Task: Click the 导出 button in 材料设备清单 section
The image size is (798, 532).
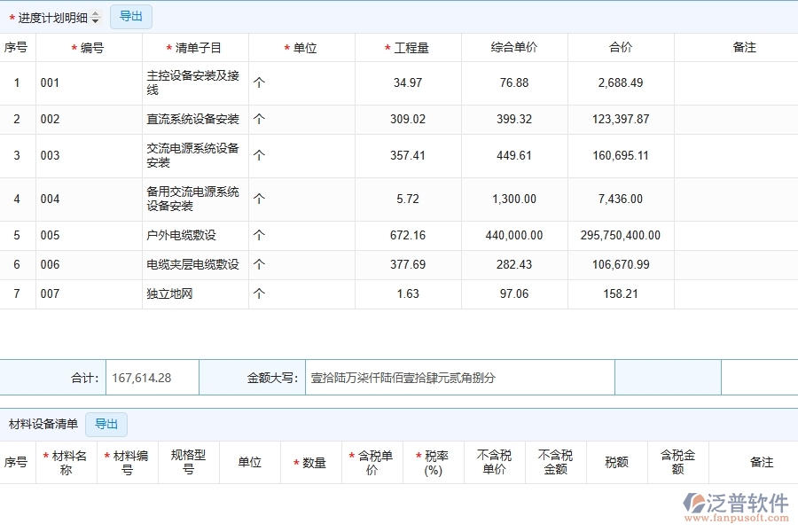Action: pyautogui.click(x=106, y=424)
